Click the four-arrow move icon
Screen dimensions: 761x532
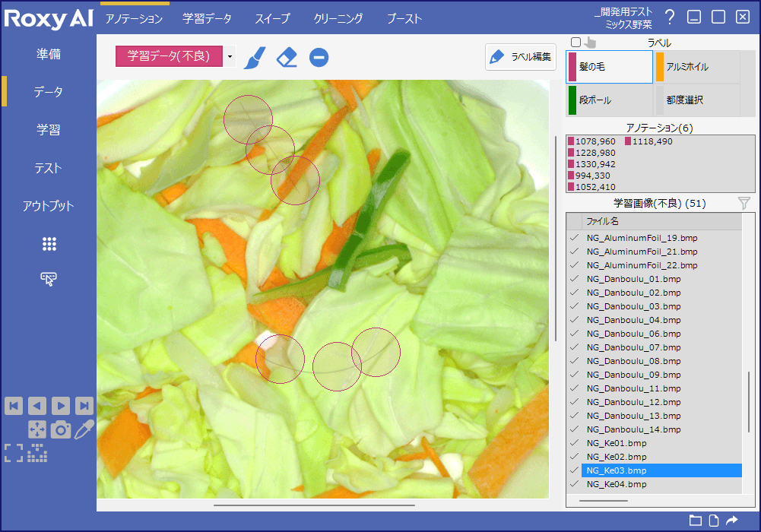[37, 429]
